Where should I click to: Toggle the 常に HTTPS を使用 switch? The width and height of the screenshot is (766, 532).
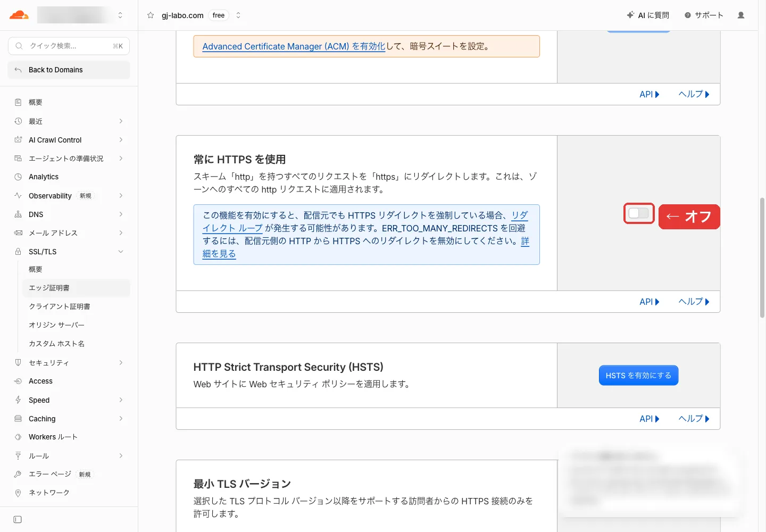coord(638,213)
